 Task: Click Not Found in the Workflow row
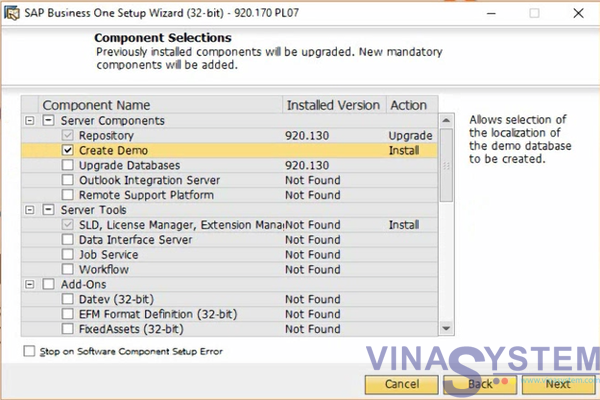pos(313,269)
